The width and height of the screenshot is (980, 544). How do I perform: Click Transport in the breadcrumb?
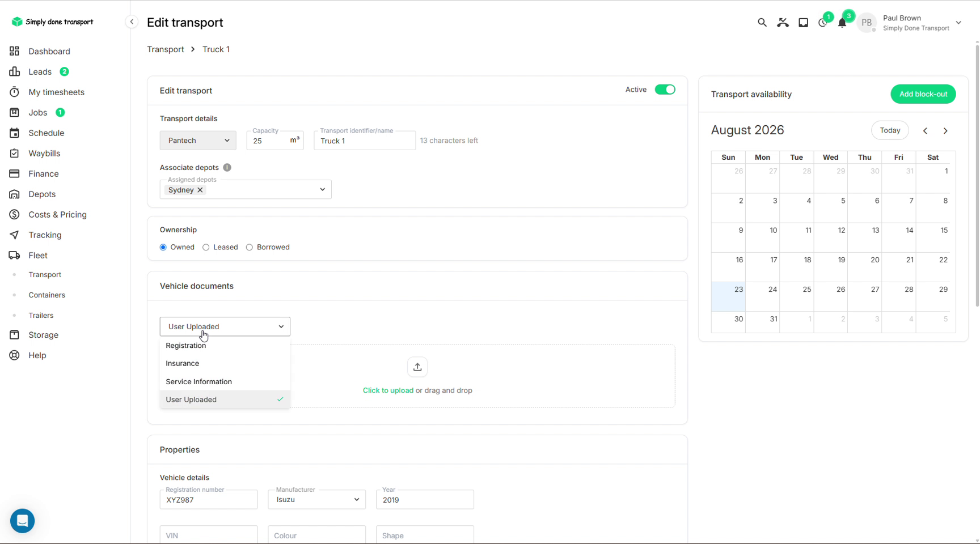point(166,49)
